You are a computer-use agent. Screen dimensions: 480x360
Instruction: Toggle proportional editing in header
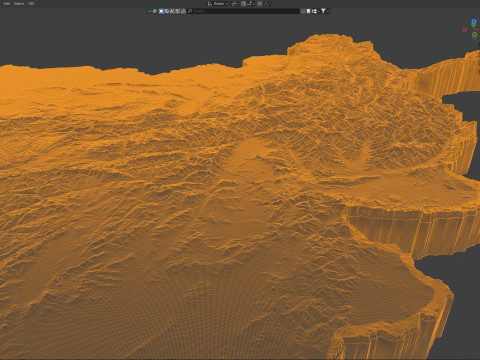(x=260, y=4)
